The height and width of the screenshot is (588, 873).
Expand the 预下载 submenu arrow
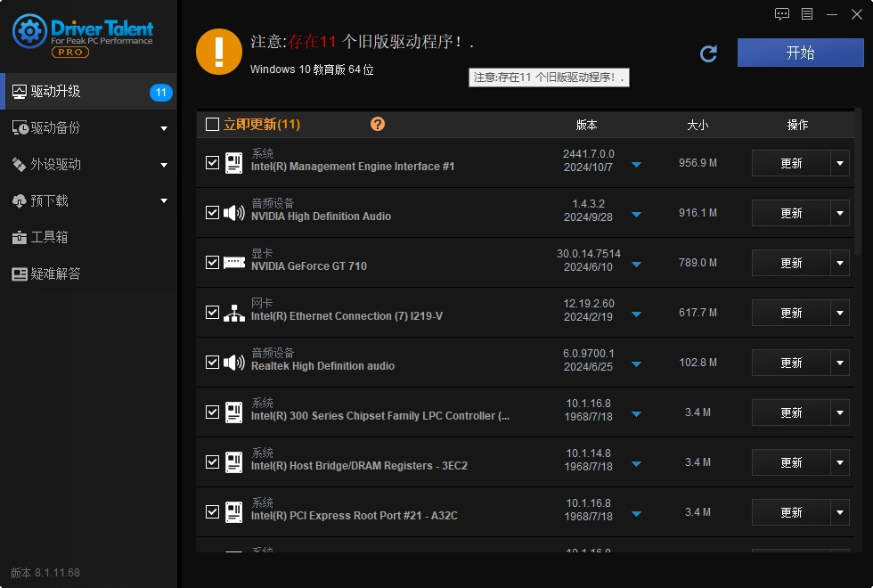pyautogui.click(x=164, y=200)
